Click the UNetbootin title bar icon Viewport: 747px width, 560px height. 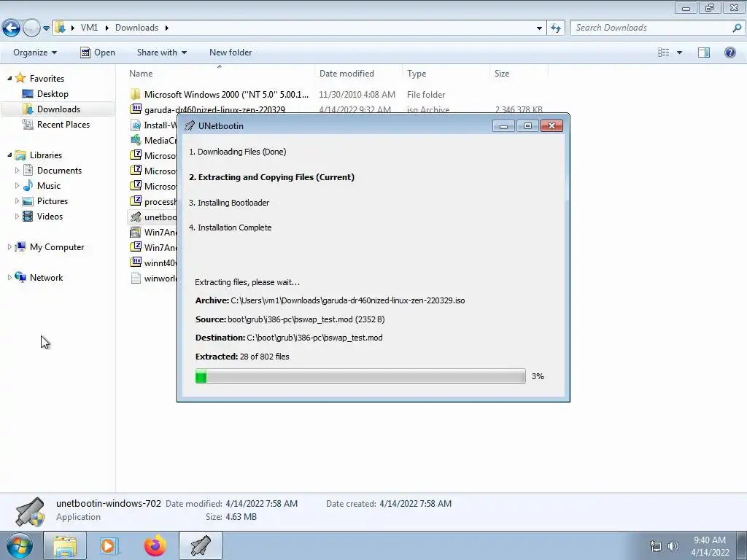point(190,125)
